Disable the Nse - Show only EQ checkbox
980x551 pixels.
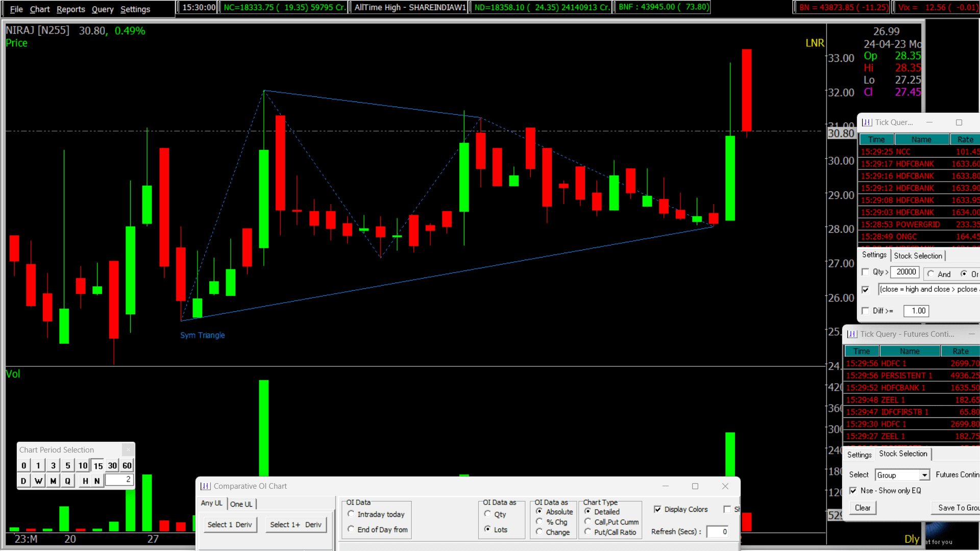[853, 490]
